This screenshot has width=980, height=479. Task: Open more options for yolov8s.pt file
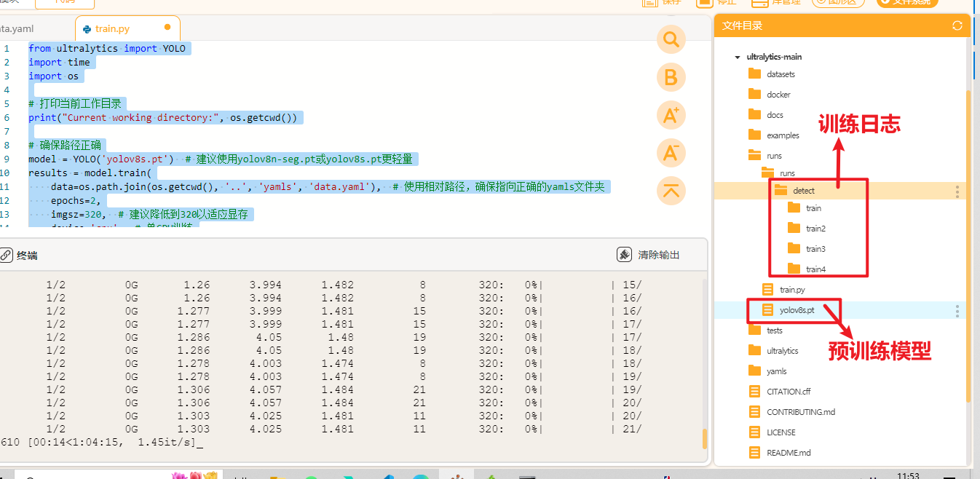957,310
